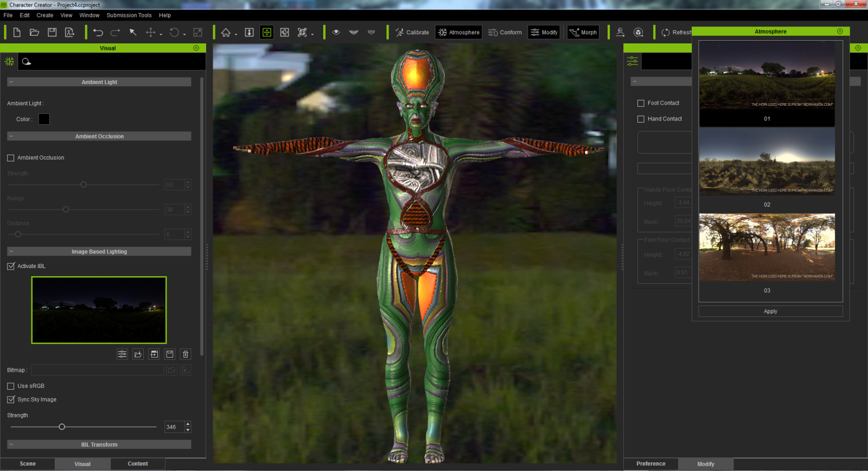Select atmosphere preset 03 thumbnail
Screen dimensions: 868x471
tap(767, 247)
